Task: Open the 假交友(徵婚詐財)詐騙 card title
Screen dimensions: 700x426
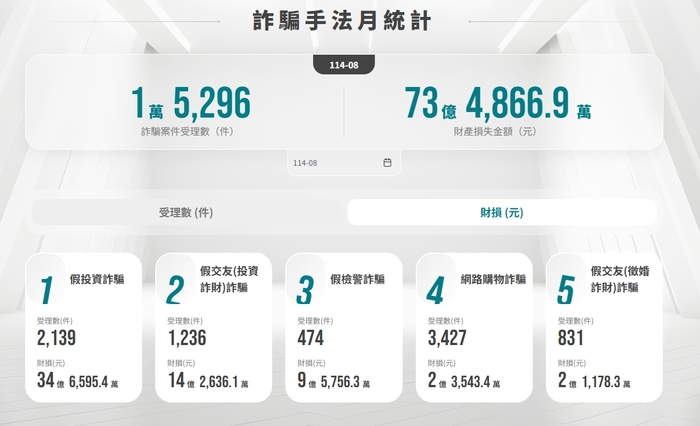Action: (x=620, y=279)
